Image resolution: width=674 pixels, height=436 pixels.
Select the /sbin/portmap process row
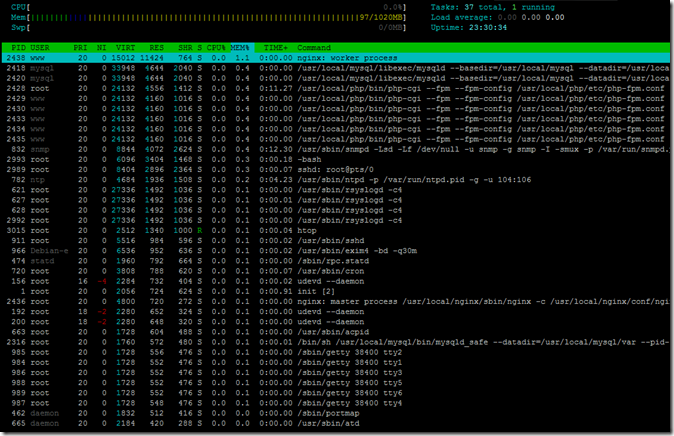(x=336, y=413)
